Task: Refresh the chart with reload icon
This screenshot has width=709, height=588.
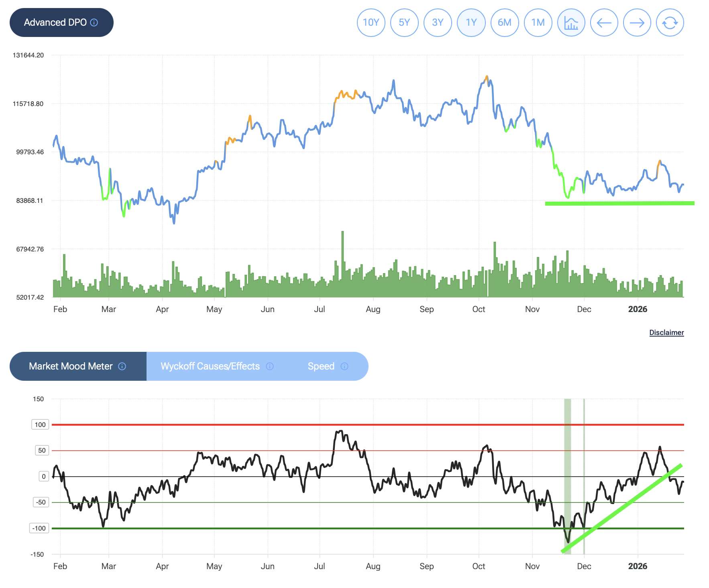Action: tap(670, 23)
